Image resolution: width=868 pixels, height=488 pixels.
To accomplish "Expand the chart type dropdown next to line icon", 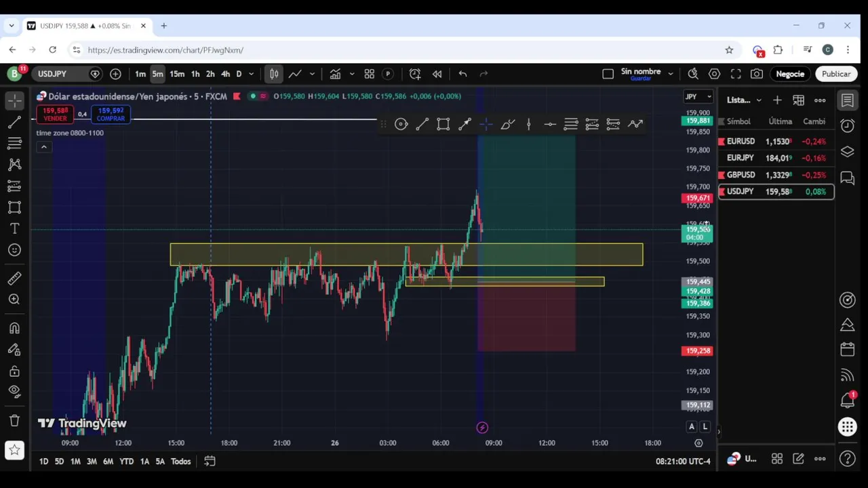I will click(x=312, y=74).
